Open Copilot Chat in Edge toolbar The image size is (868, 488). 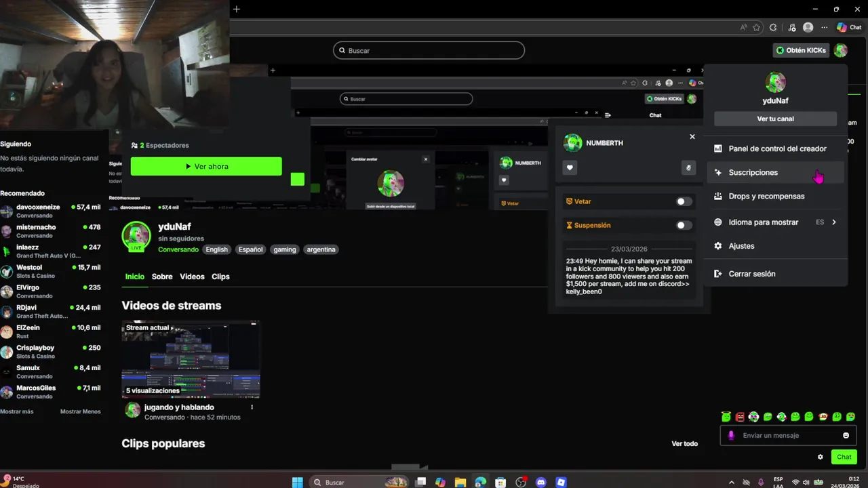tap(849, 28)
